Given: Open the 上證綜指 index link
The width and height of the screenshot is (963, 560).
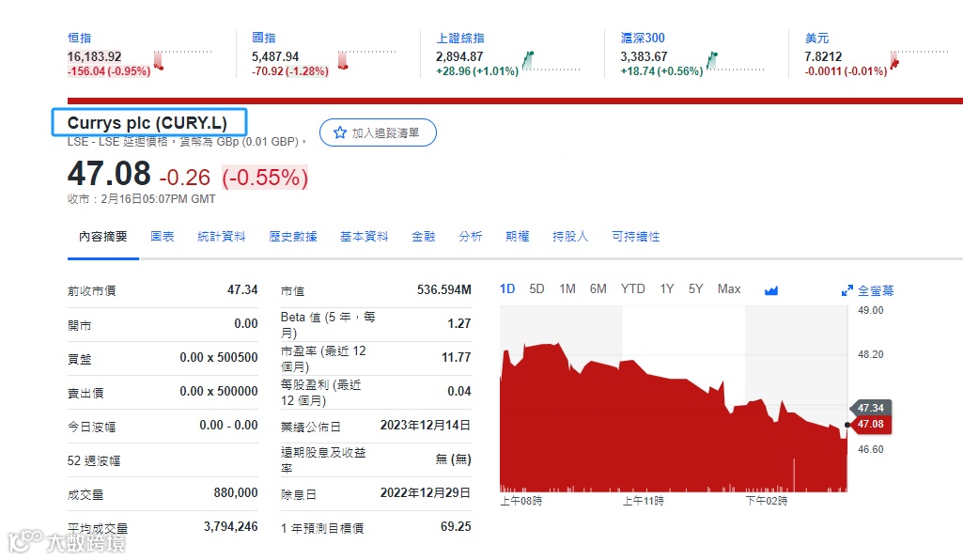Looking at the screenshot, I should pos(460,39).
